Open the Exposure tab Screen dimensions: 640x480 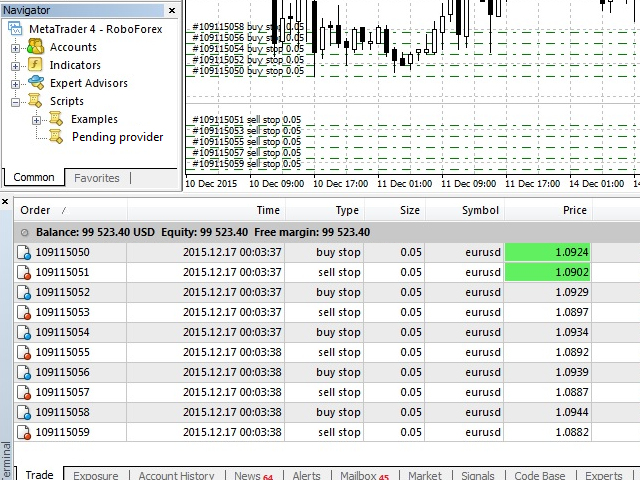pyautogui.click(x=96, y=476)
